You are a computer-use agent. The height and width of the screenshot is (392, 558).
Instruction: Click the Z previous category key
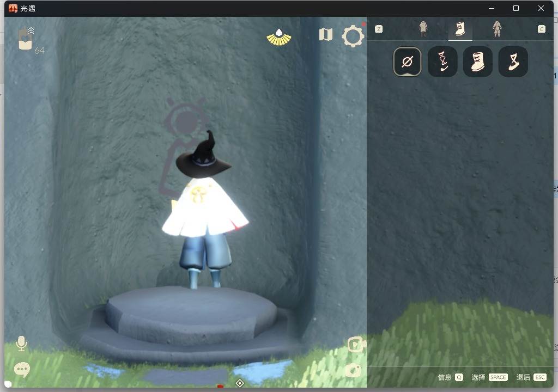pyautogui.click(x=379, y=29)
